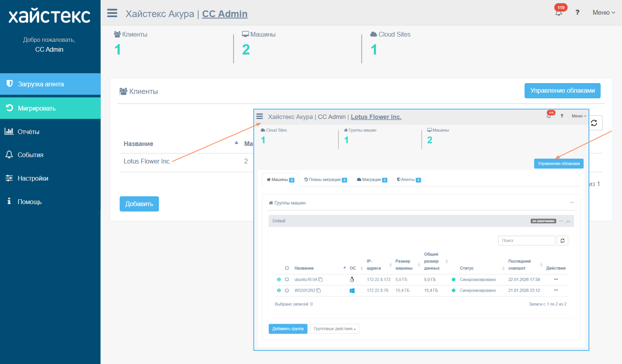Click the Добавить button
This screenshot has height=364, width=622.
pyautogui.click(x=139, y=204)
